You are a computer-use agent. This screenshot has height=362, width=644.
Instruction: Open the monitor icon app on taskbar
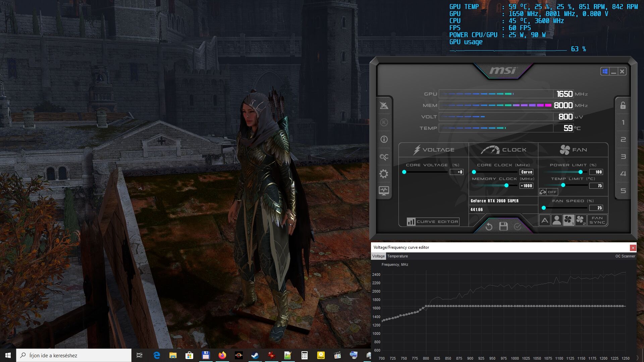click(x=354, y=355)
